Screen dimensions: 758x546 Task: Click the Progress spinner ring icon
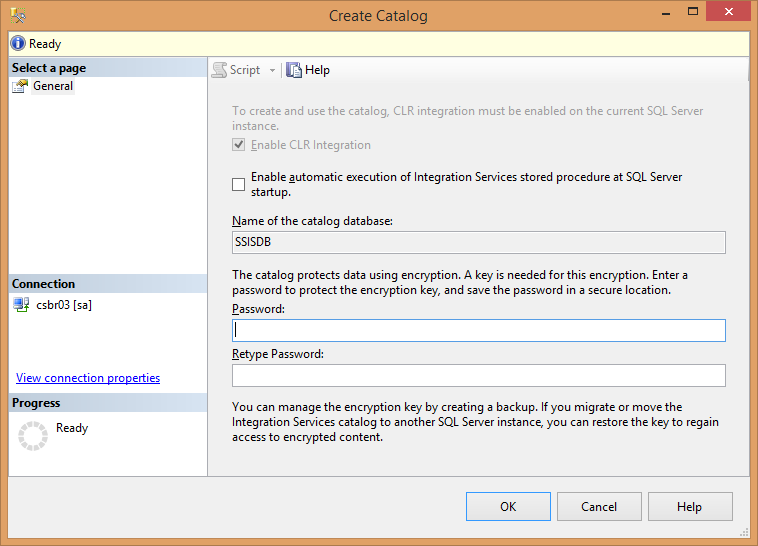(x=33, y=436)
